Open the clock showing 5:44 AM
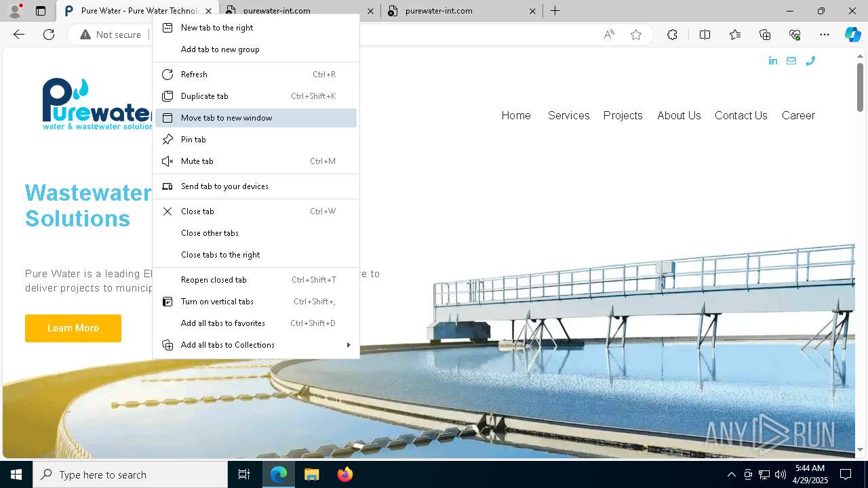868x488 pixels. click(810, 474)
